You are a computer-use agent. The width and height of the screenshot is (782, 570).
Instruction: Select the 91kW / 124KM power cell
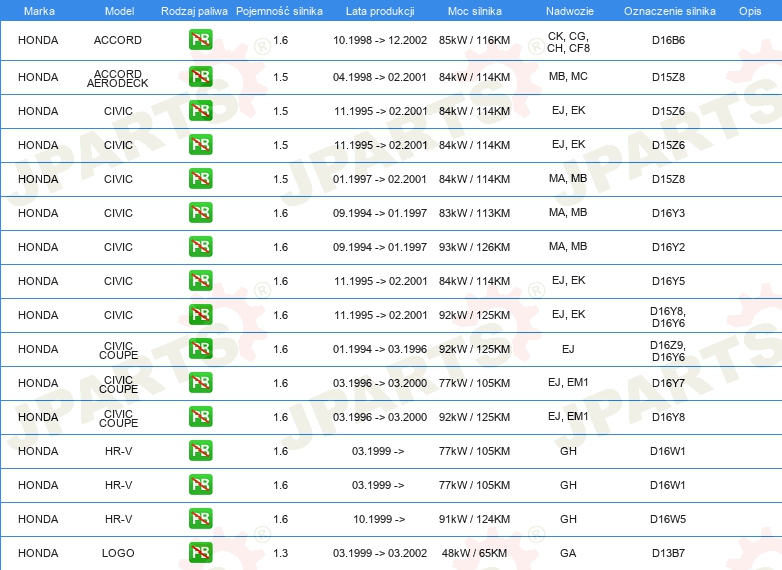tap(474, 519)
